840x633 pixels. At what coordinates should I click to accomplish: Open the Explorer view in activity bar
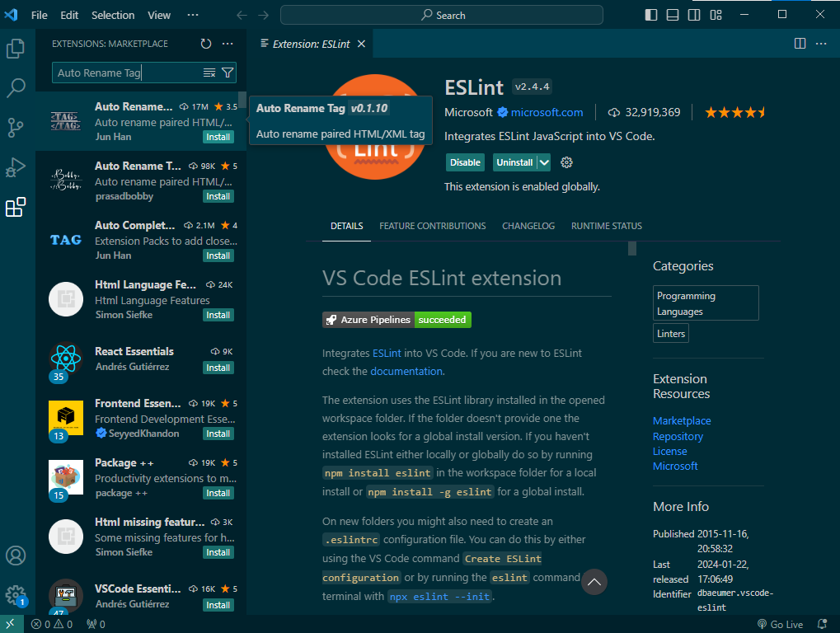click(x=16, y=49)
